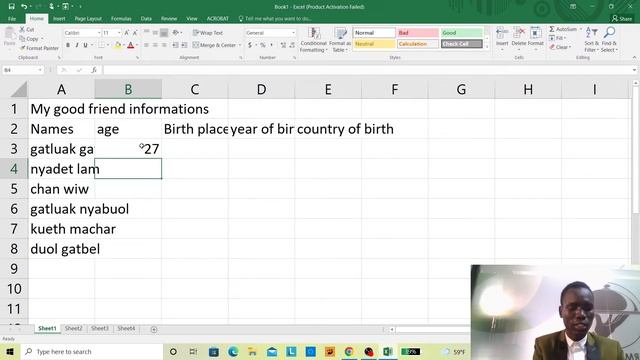The height and width of the screenshot is (360, 640).
Task: Switch to the Review tab
Action: [169, 19]
